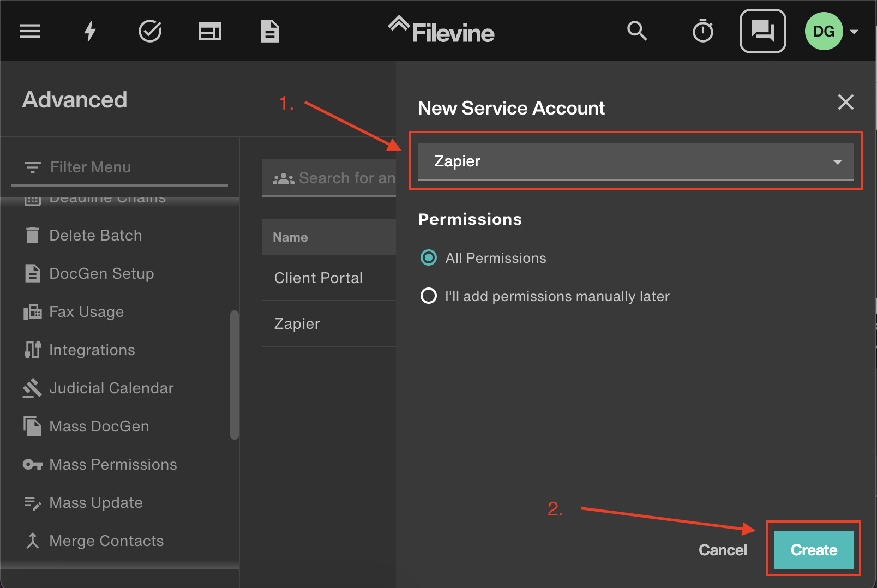Select the Zapier row in the list
The height and width of the screenshot is (588, 877).
coord(329,324)
